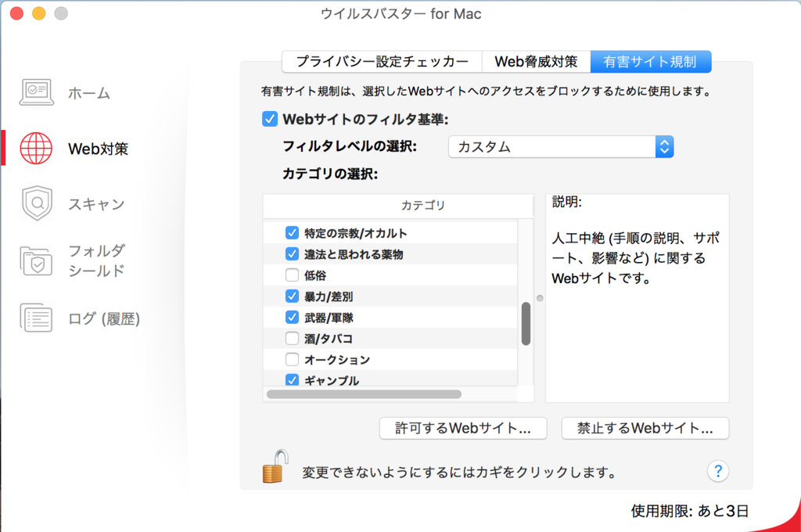This screenshot has width=801, height=532.
Task: Select スキャン label in the sidebar
Action: 96,204
